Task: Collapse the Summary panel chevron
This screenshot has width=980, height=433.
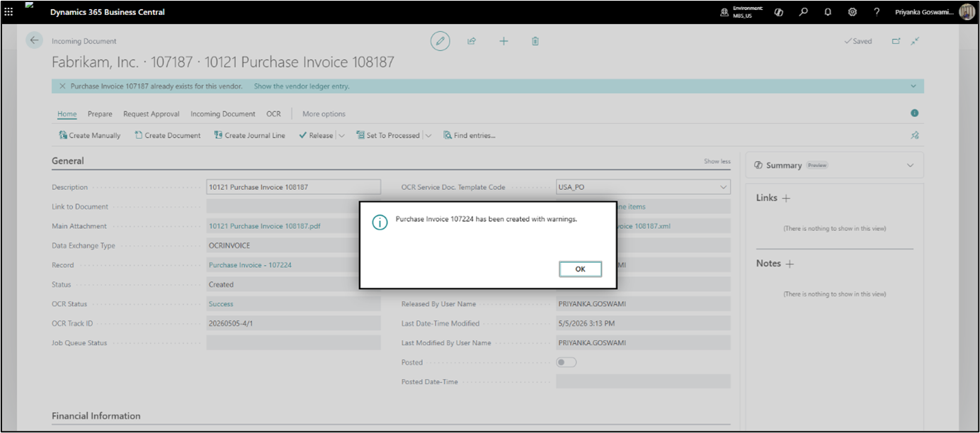Action: click(x=911, y=165)
